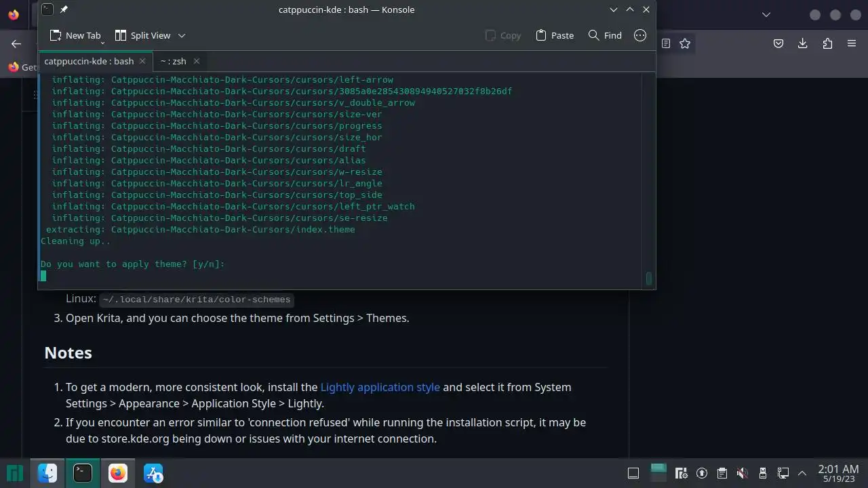Click the virtual desktop pager widget
The width and height of the screenshot is (868, 488).
point(658,472)
